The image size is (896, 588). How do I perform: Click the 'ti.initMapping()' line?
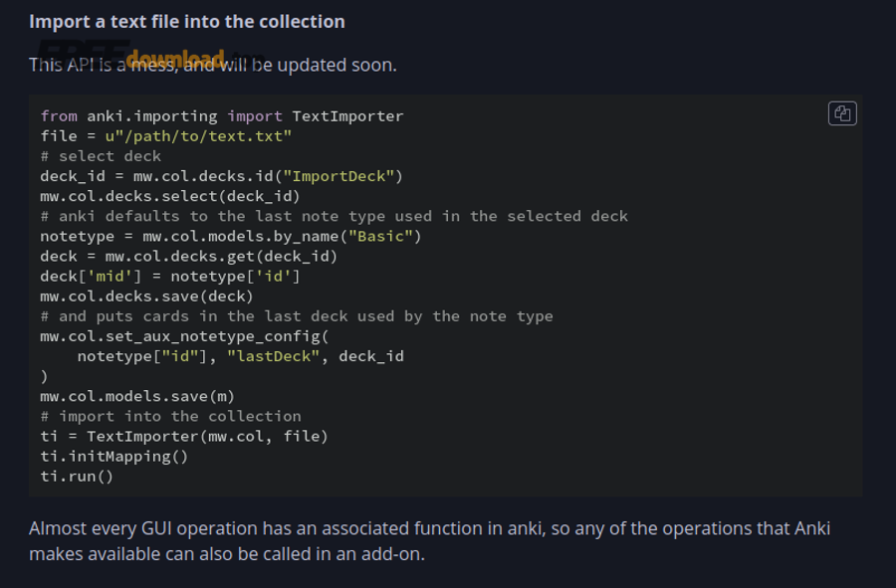pyautogui.click(x=114, y=456)
